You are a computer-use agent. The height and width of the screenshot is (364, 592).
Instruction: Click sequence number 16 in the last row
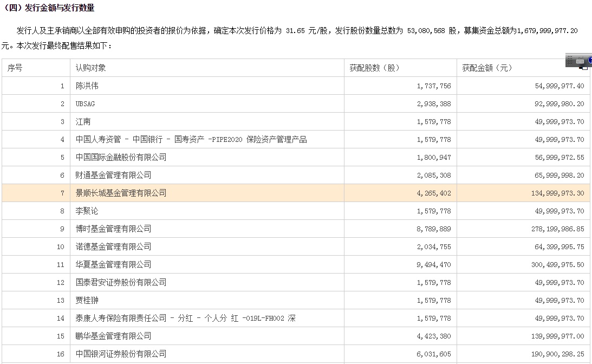click(61, 354)
